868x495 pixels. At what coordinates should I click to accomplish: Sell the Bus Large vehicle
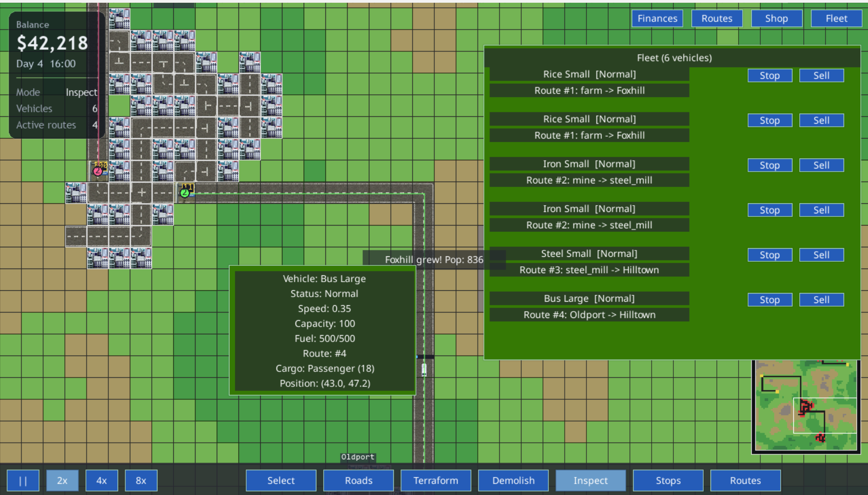tap(821, 300)
